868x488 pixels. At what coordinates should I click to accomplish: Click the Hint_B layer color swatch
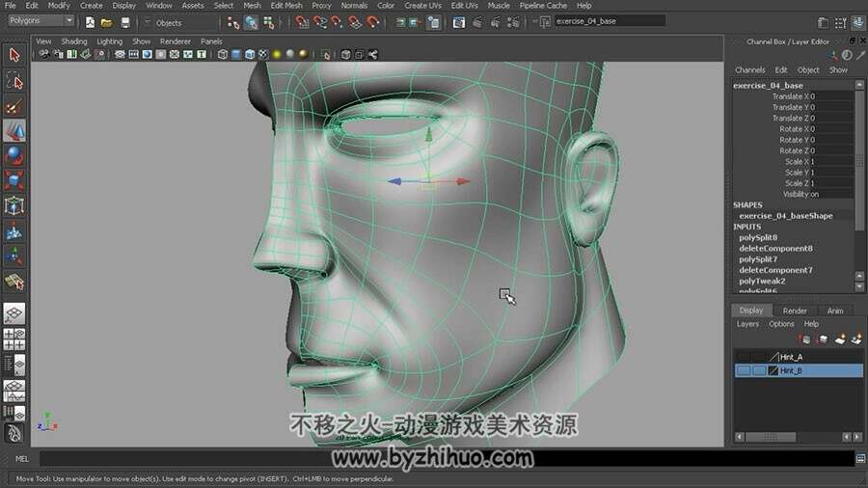point(773,370)
